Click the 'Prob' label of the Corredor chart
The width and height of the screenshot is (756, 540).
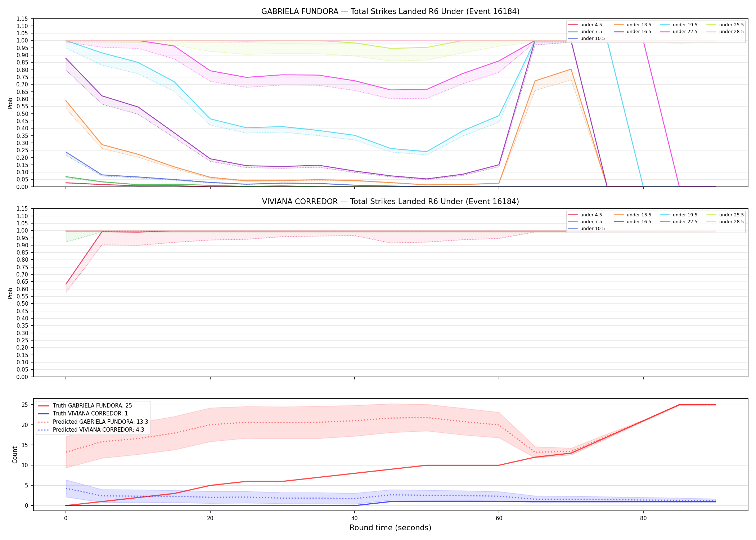click(x=10, y=293)
